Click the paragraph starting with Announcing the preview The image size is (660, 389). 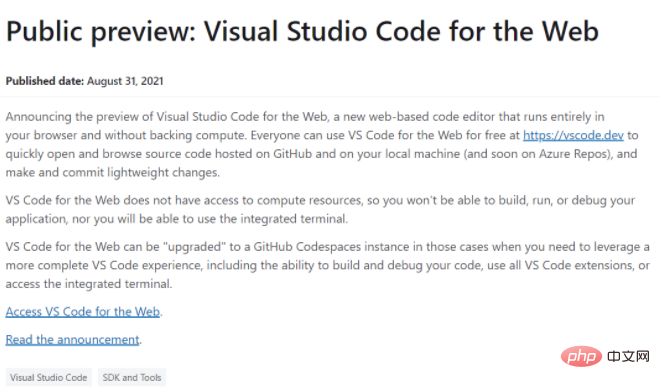click(x=322, y=144)
